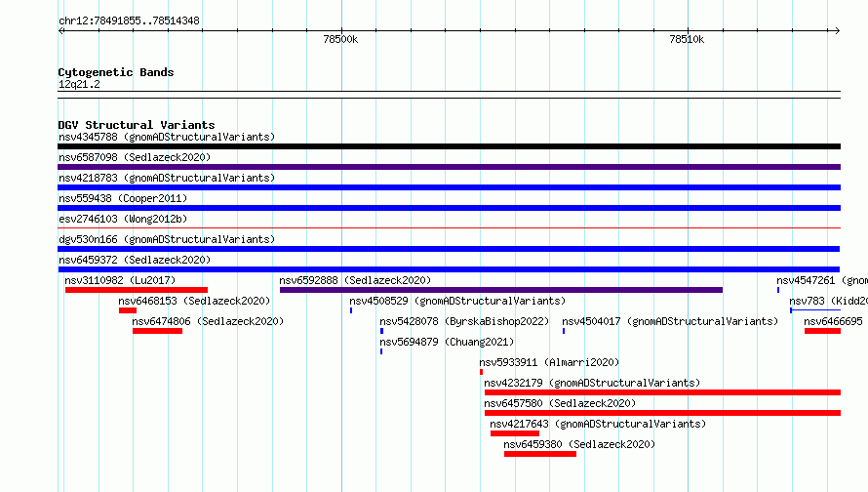Click the nsv6474806 red variant bar
The height and width of the screenshot is (492, 868).
click(157, 331)
